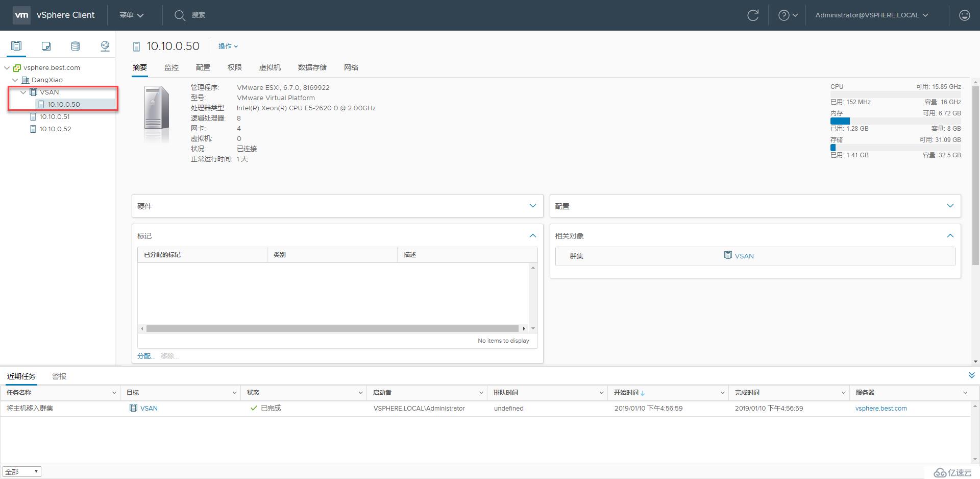The image size is (980, 479).
Task: Switch to the 配置 tab
Action: tap(203, 67)
